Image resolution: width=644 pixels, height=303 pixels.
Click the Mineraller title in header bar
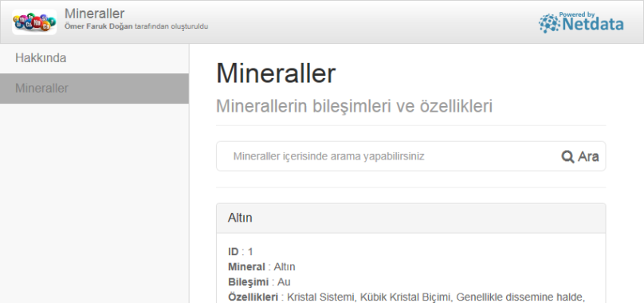[95, 14]
